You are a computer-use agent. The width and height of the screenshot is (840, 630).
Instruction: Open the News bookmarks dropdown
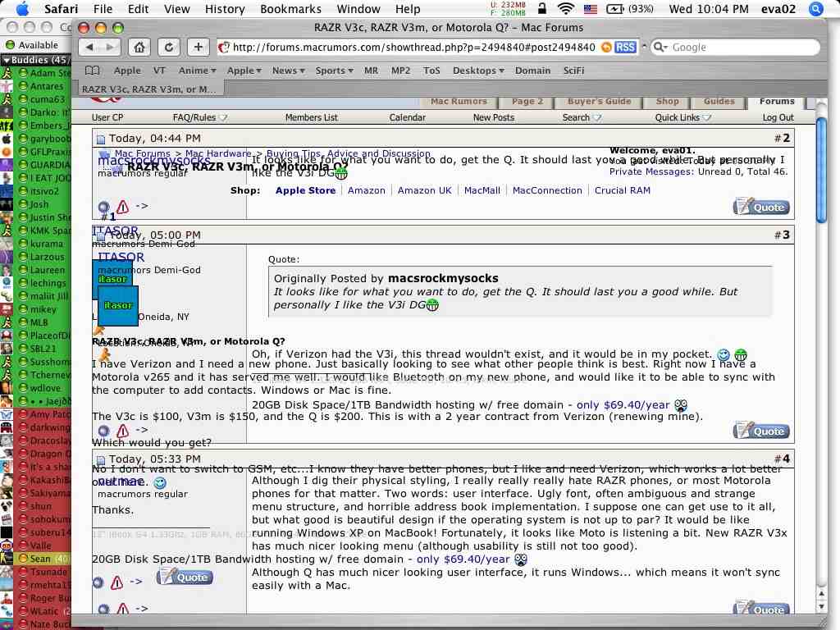[288, 71]
